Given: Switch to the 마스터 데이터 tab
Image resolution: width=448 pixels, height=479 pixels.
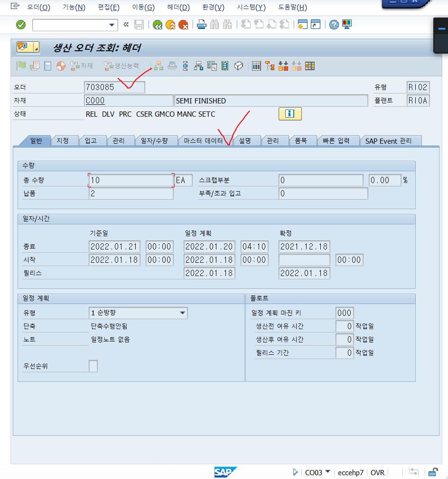Looking at the screenshot, I should [203, 140].
